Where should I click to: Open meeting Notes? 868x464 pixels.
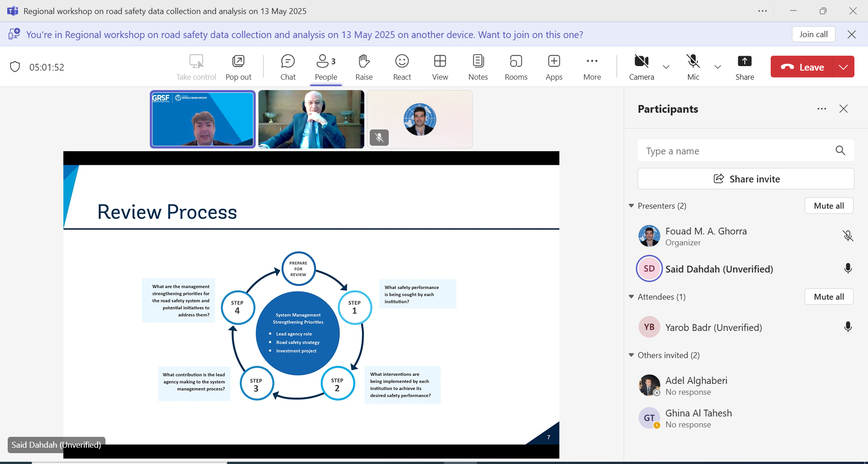click(478, 67)
